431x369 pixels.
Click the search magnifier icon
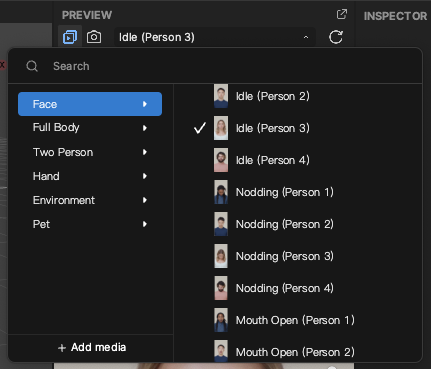coord(32,66)
